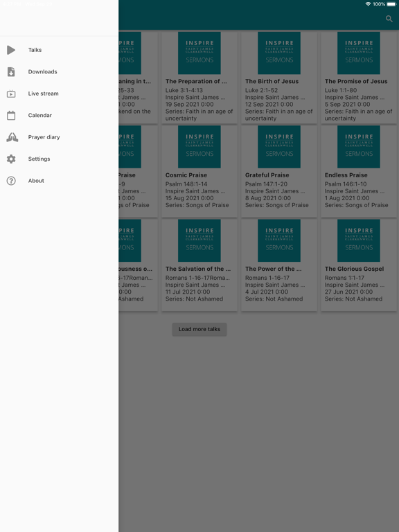Click the 1 Aug 2021 0:00 date
This screenshot has width=399, height=532.
click(347, 198)
